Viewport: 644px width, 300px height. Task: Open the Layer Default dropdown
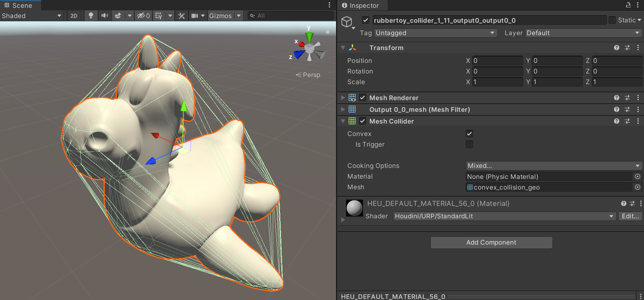click(x=583, y=33)
